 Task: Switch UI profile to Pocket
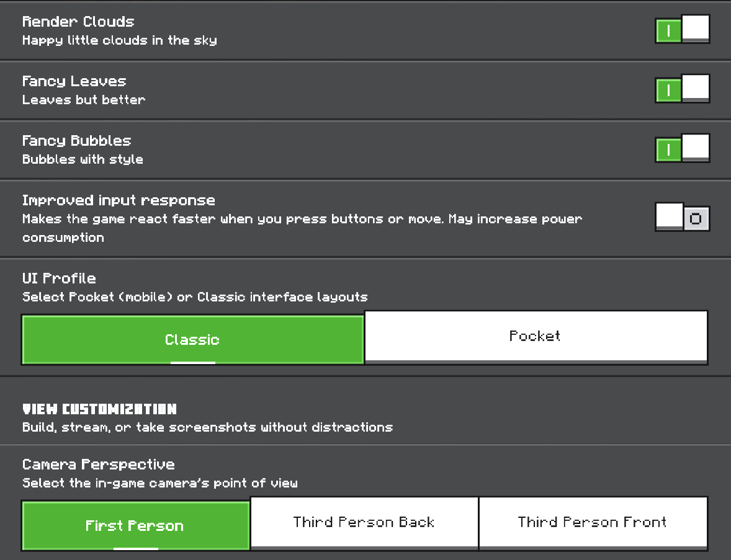coord(536,337)
